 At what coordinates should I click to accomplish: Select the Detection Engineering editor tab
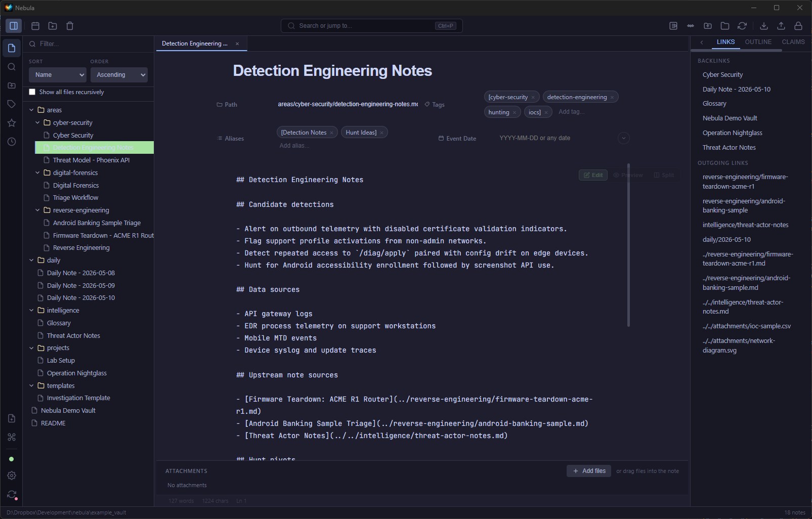tap(195, 44)
